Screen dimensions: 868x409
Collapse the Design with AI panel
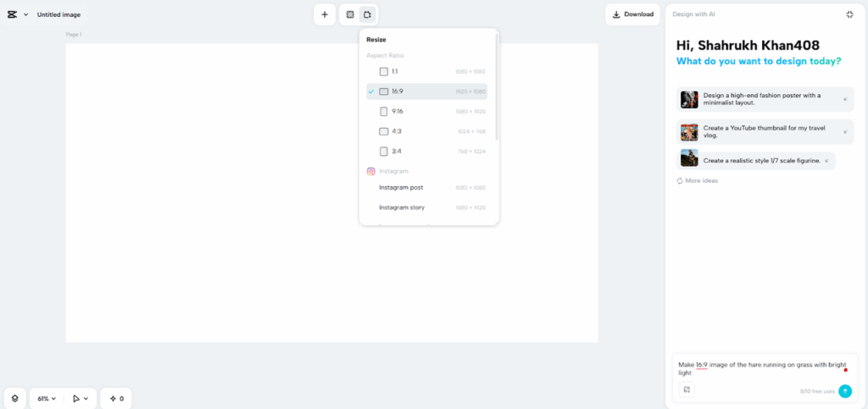(849, 14)
